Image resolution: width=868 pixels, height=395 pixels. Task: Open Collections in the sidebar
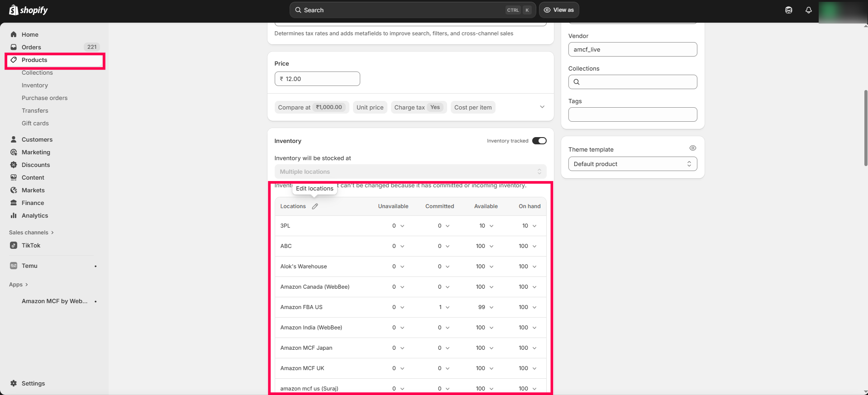click(x=37, y=72)
